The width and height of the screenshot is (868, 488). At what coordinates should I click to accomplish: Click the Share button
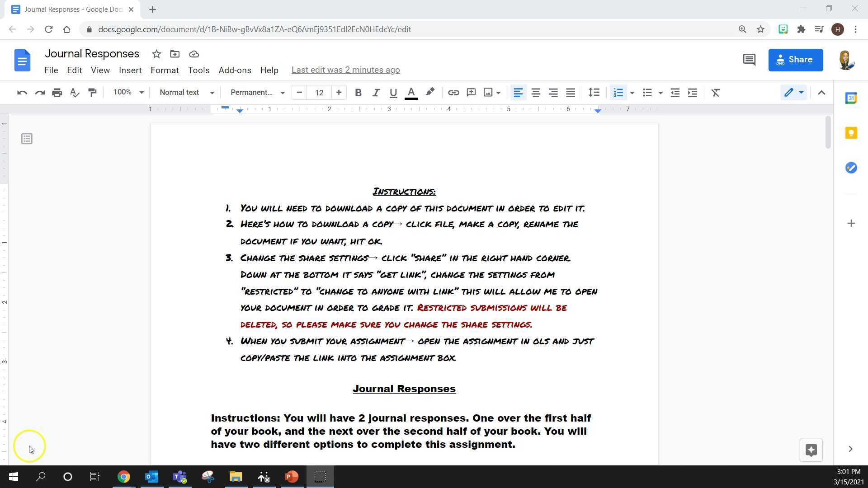(x=796, y=59)
